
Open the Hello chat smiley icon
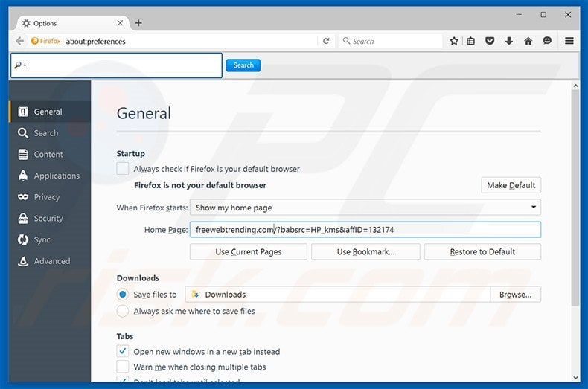[547, 40]
